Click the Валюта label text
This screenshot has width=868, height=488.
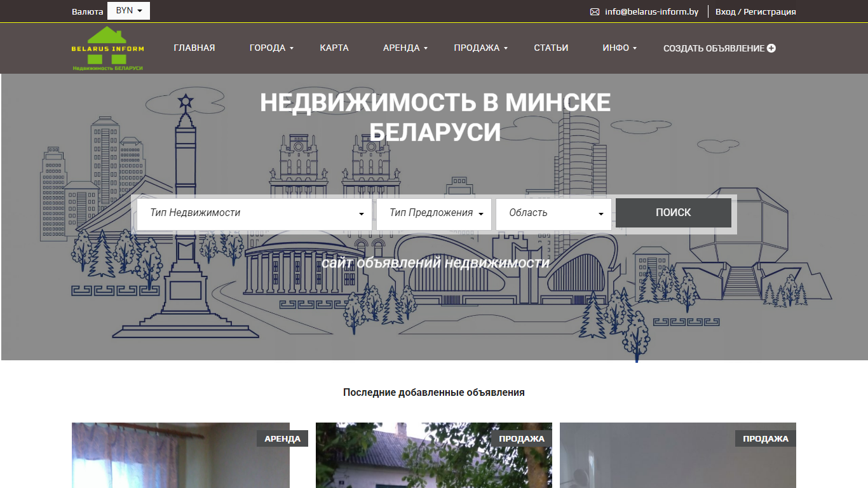click(88, 11)
